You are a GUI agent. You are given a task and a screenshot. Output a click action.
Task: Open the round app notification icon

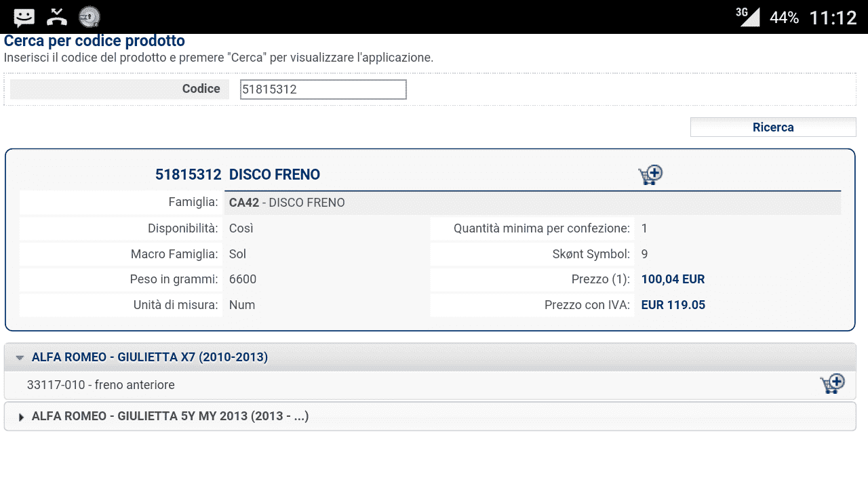(x=90, y=17)
